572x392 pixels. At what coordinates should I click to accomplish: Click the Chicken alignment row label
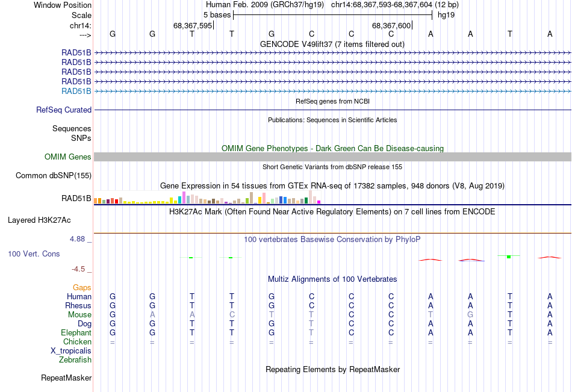click(77, 341)
